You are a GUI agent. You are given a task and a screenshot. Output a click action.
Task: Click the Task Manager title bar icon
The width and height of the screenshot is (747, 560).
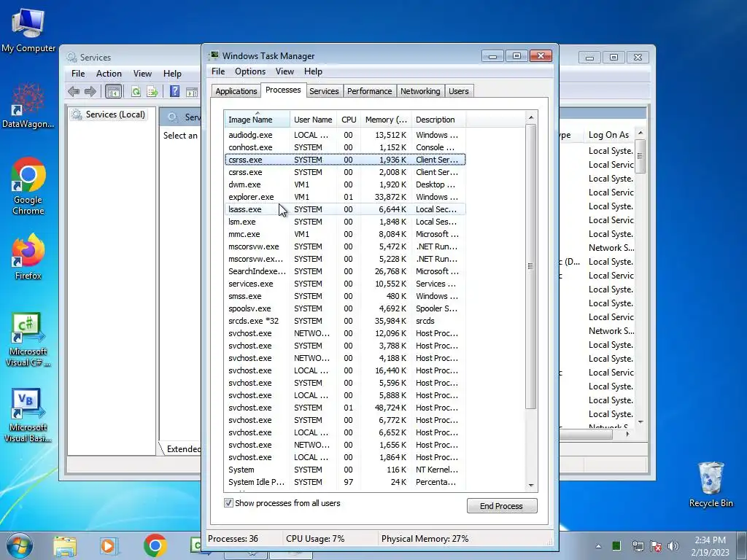(214, 55)
